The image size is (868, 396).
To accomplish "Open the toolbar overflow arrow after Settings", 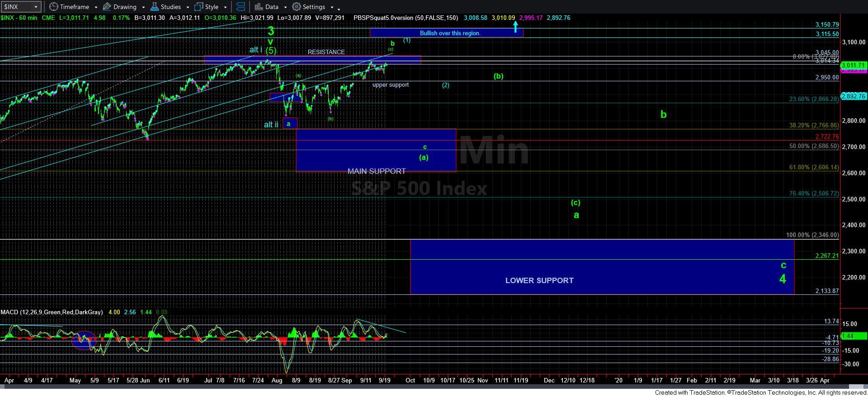I will pos(339,8).
